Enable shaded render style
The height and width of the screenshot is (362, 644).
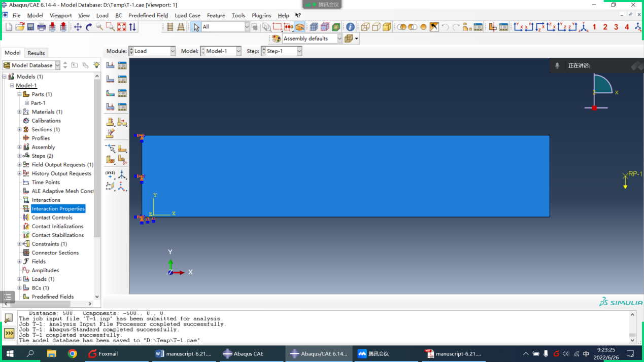click(387, 27)
